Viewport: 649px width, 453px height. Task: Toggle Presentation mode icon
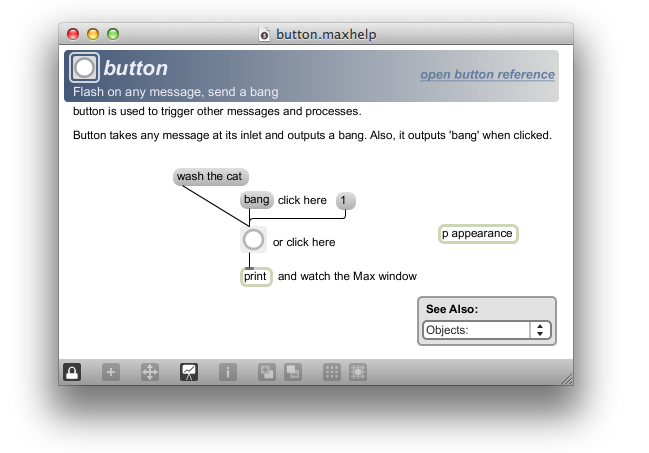[189, 372]
